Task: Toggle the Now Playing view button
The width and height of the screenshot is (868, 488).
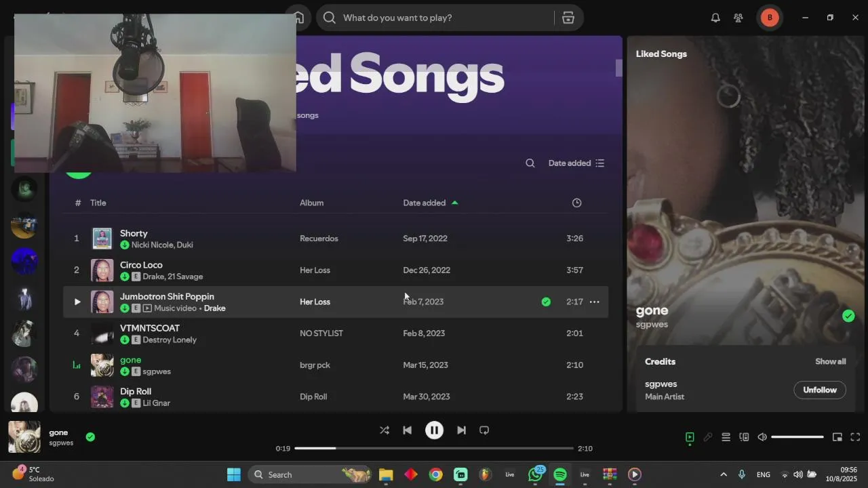Action: tap(690, 437)
